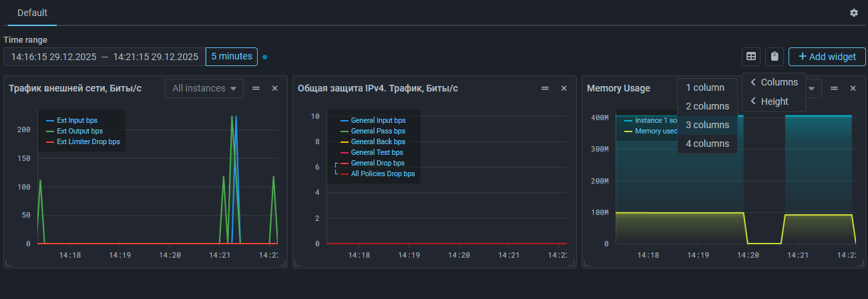Open dashboard settings gear icon
Screen dimensions: 868x299
click(853, 13)
